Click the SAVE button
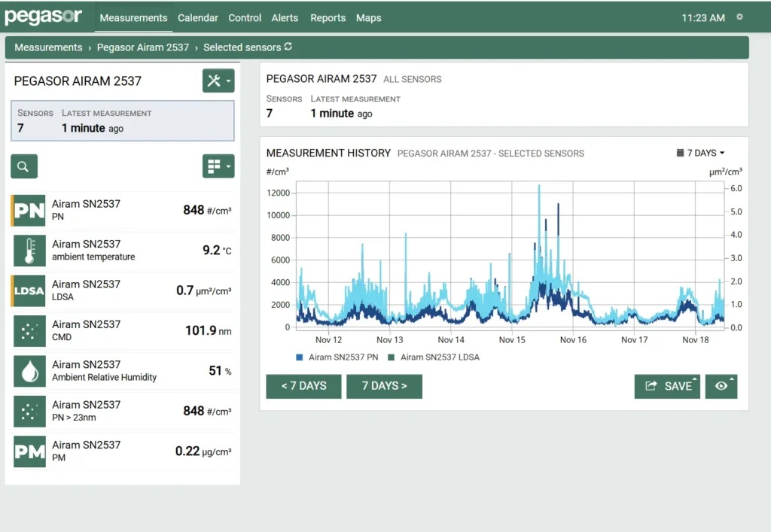Image resolution: width=771 pixels, height=532 pixels. [x=667, y=386]
